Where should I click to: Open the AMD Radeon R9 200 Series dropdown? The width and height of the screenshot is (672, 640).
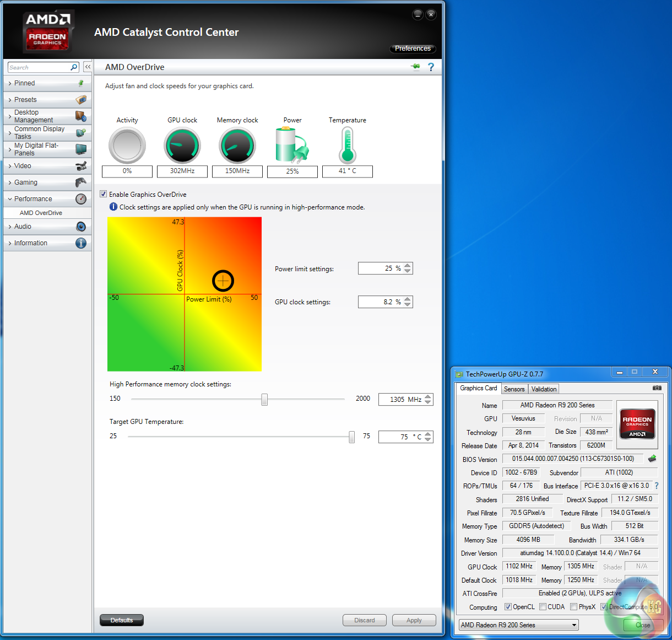518,625
